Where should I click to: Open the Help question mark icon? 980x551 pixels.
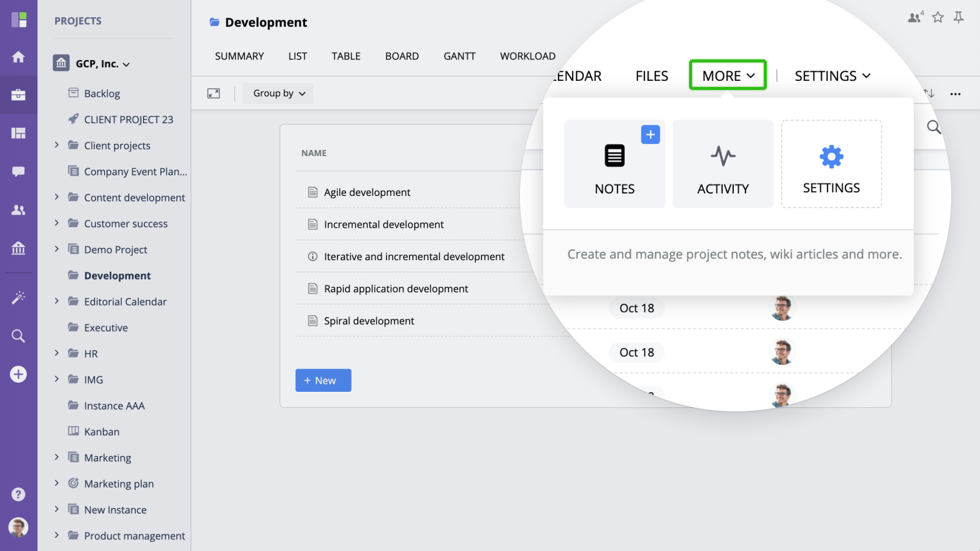coord(18,494)
